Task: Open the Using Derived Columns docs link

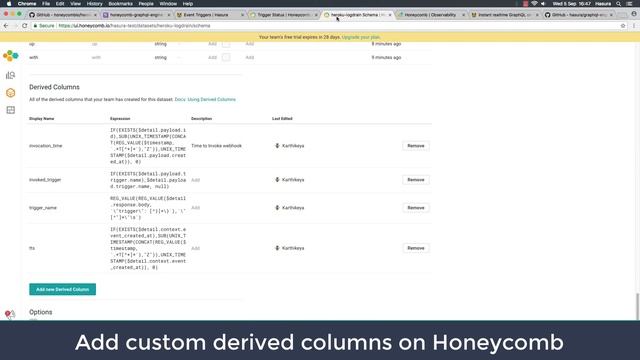Action: 205,100
